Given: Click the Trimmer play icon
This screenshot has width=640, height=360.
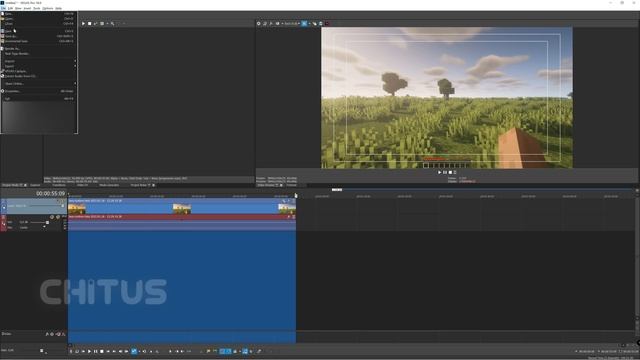Looking at the screenshot, I should tap(83, 24).
